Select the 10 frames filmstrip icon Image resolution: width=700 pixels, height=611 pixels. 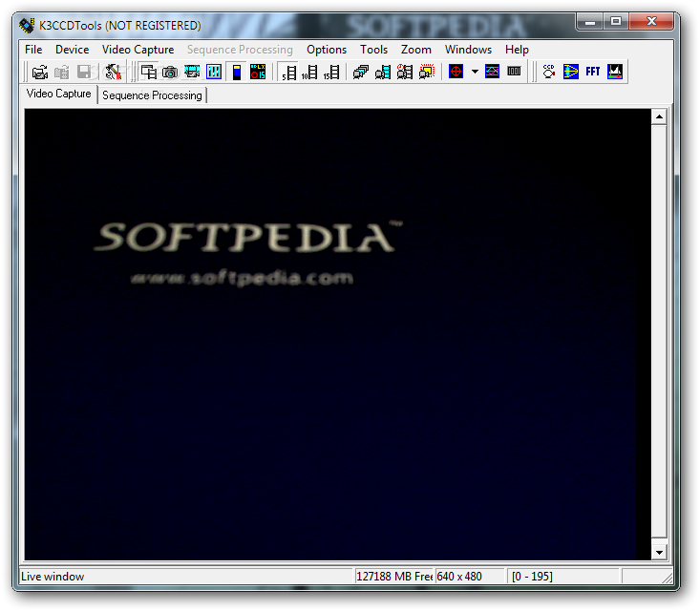coord(309,72)
